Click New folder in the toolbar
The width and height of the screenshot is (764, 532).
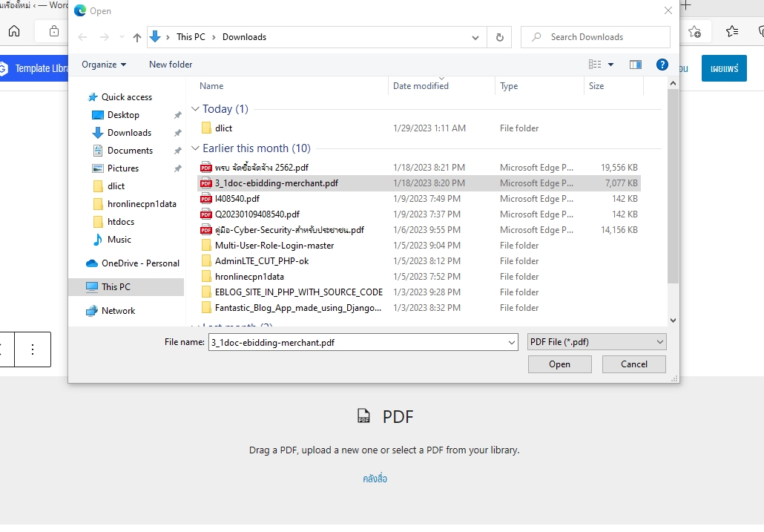pos(171,65)
